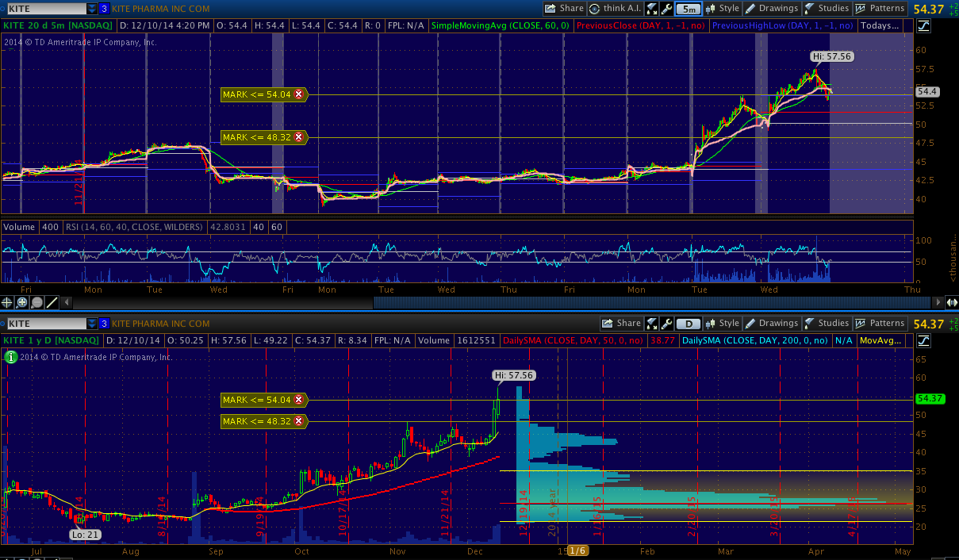The width and height of the screenshot is (959, 560).
Task: Open think A.I. in top chart
Action: click(x=614, y=9)
